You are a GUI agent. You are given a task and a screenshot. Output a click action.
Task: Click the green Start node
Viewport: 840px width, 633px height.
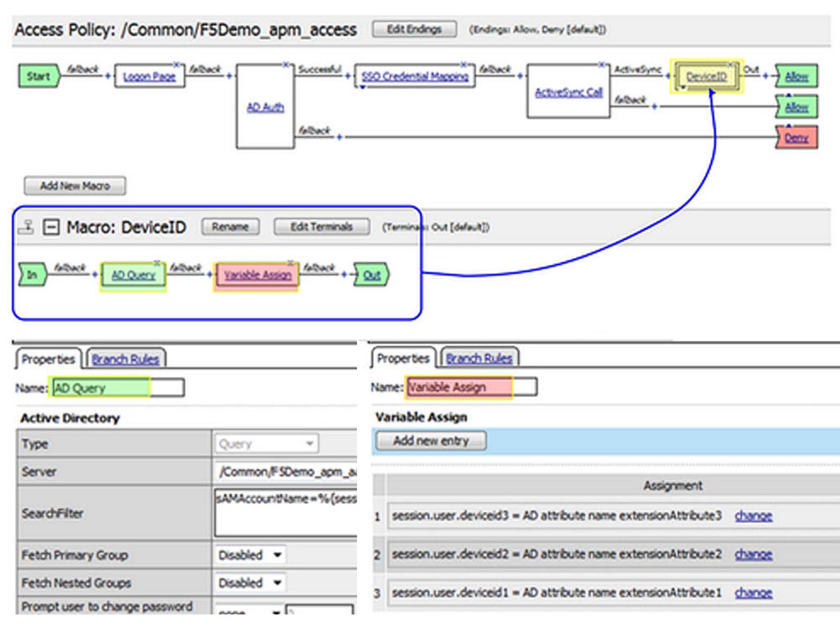tap(38, 76)
